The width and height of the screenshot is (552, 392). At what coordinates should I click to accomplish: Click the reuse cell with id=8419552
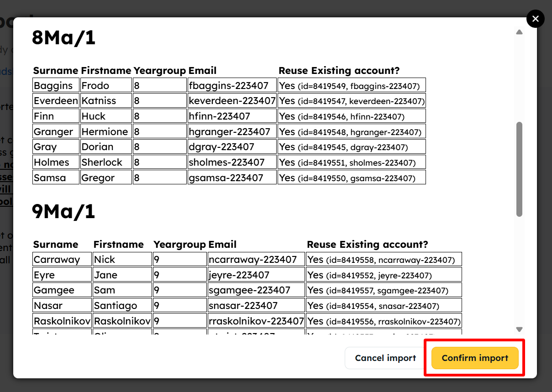(384, 275)
